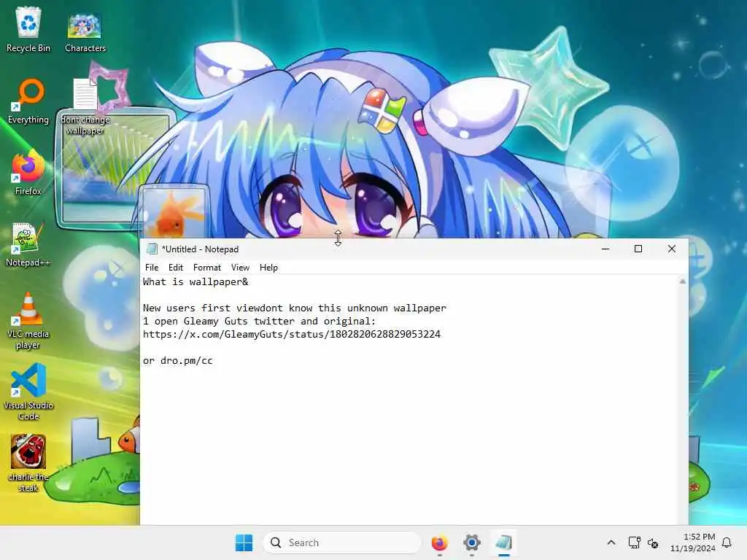
Task: Open the Characters folder icon
Action: [x=85, y=31]
